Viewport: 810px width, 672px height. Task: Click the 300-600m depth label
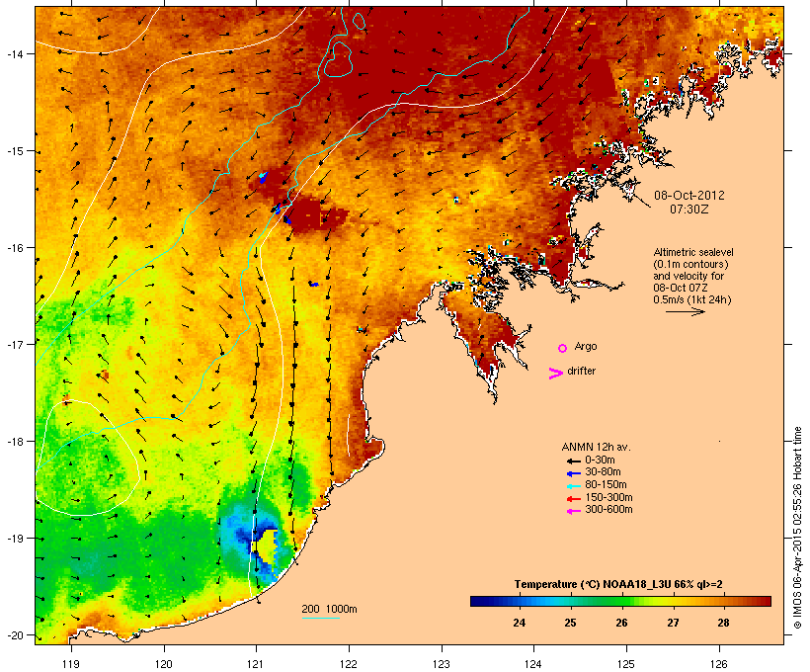click(x=608, y=510)
